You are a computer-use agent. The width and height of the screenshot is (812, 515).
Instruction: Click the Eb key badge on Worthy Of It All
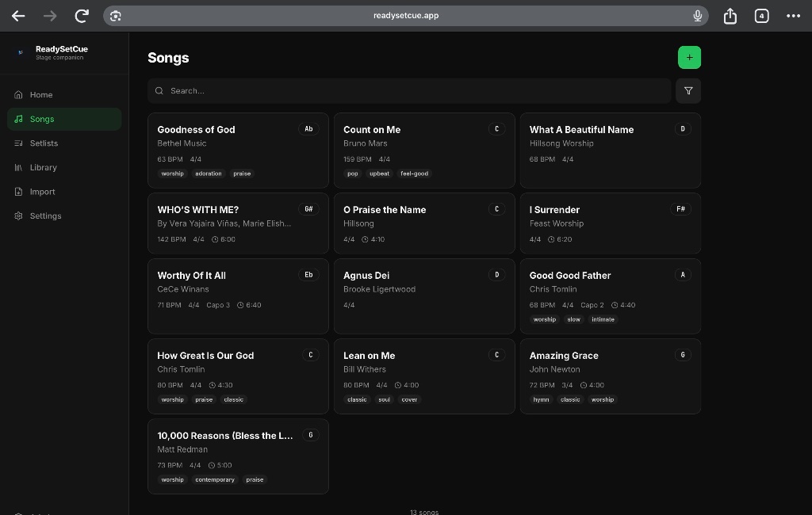pyautogui.click(x=308, y=275)
